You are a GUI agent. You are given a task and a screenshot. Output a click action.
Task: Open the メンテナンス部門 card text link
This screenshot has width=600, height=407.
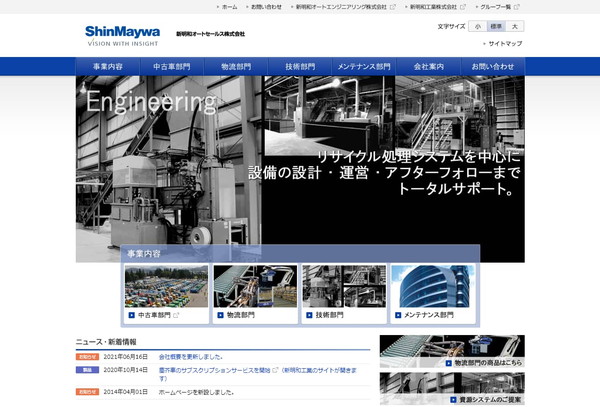429,315
